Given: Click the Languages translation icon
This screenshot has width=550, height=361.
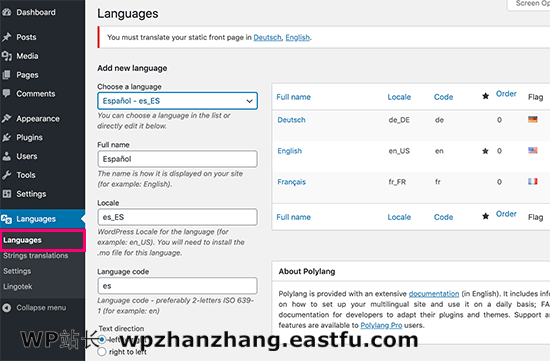Looking at the screenshot, I should [7, 219].
